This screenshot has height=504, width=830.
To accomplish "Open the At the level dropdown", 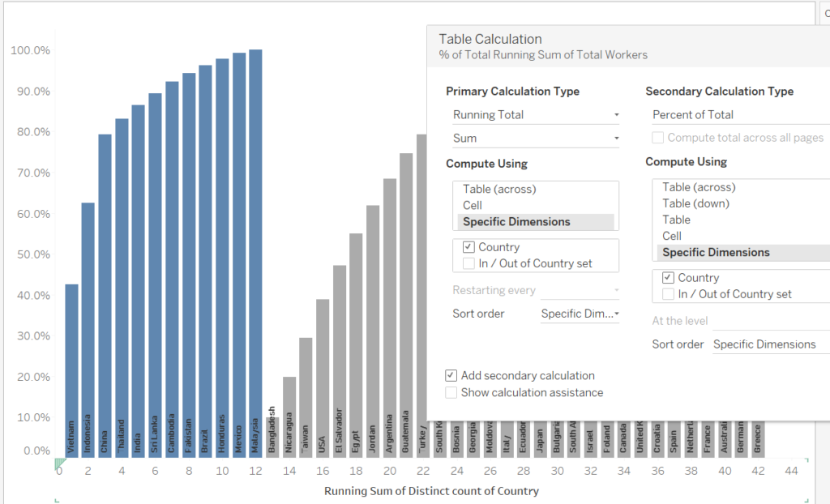I will 772,321.
